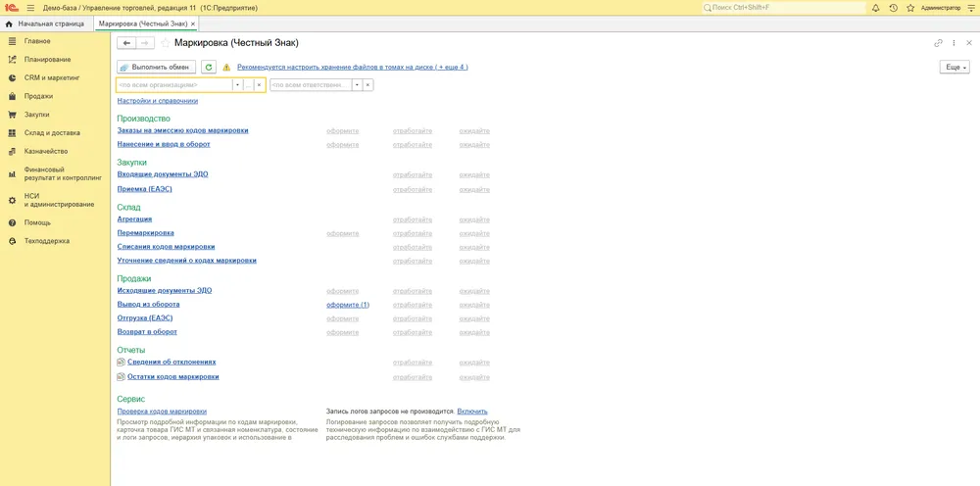
Task: Focus the global search field
Action: pos(784,8)
